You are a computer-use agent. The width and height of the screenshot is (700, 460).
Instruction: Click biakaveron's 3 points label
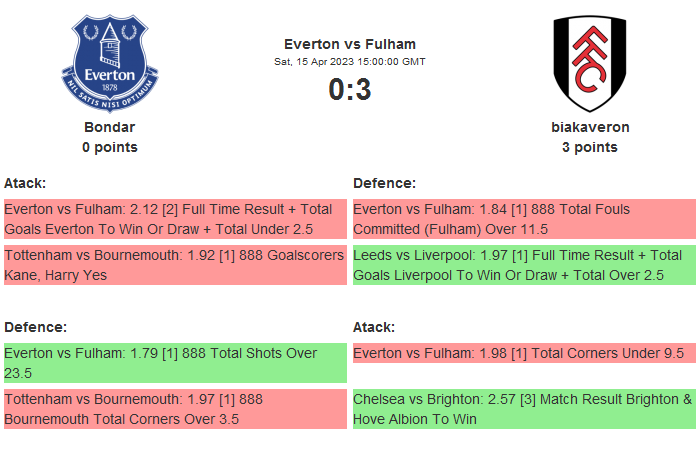tap(590, 147)
